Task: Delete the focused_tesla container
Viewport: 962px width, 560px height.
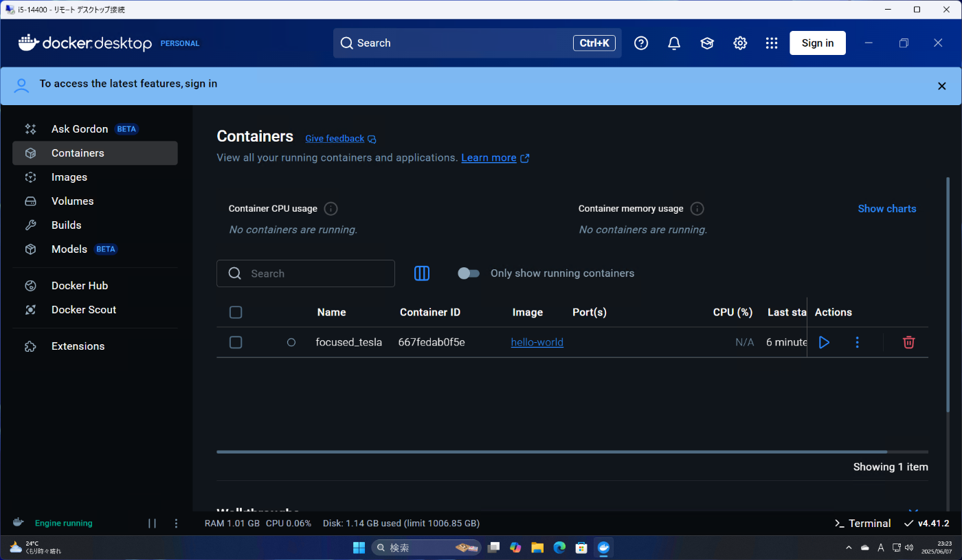Action: pyautogui.click(x=908, y=342)
